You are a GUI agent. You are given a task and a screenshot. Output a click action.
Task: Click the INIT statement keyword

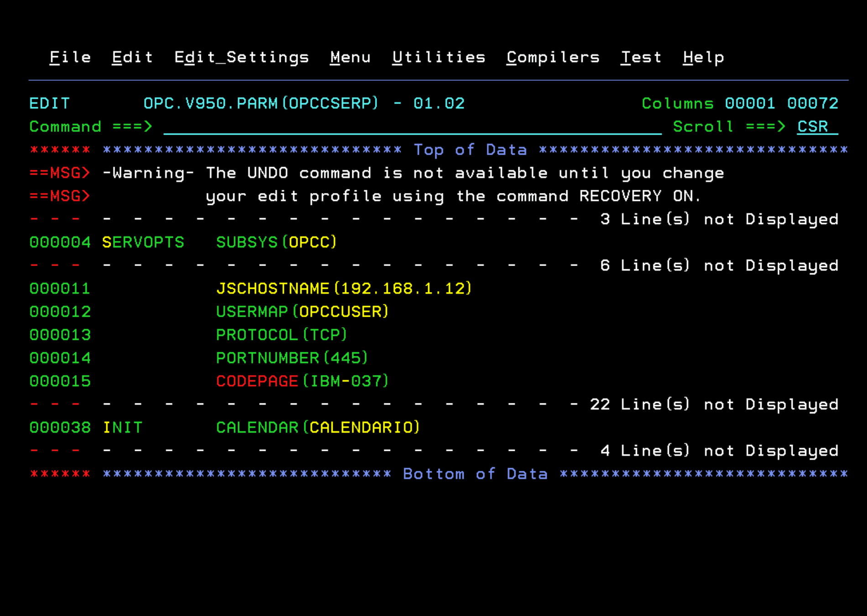[x=123, y=428]
